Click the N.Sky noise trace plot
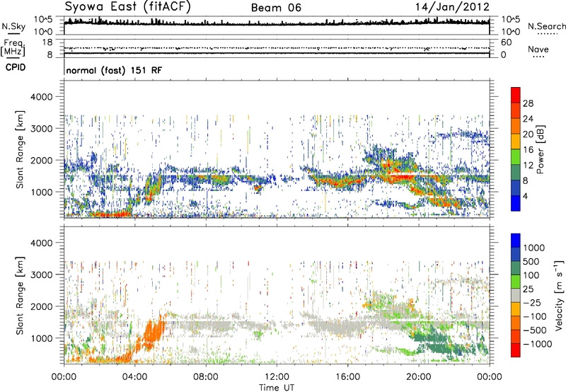The image size is (566, 392). (x=277, y=25)
